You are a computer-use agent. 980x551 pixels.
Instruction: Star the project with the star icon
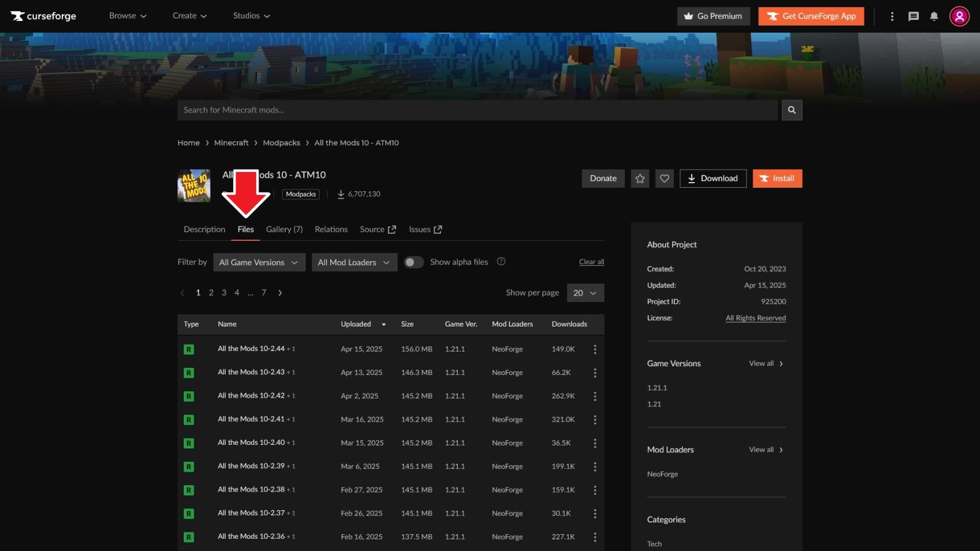pyautogui.click(x=640, y=178)
